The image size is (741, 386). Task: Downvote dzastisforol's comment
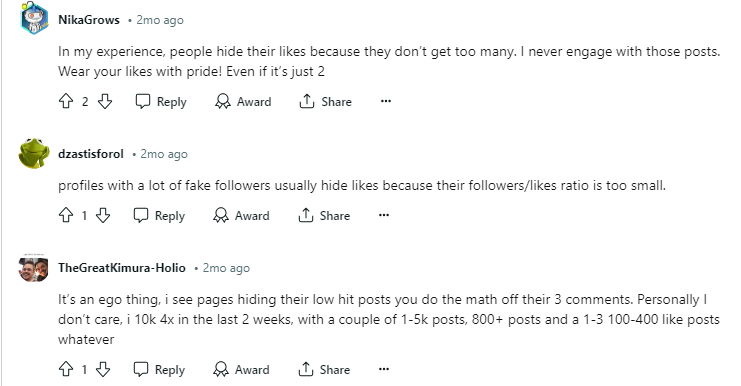coord(103,215)
